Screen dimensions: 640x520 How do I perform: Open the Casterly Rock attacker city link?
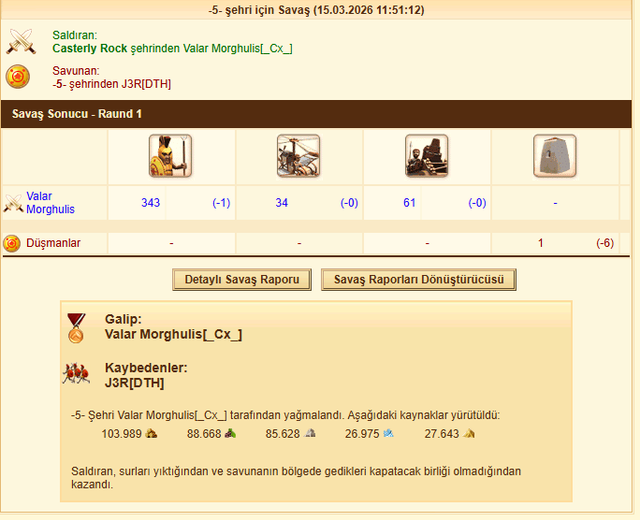90,48
